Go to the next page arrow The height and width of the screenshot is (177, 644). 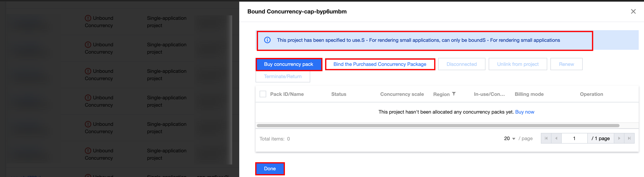coord(619,138)
